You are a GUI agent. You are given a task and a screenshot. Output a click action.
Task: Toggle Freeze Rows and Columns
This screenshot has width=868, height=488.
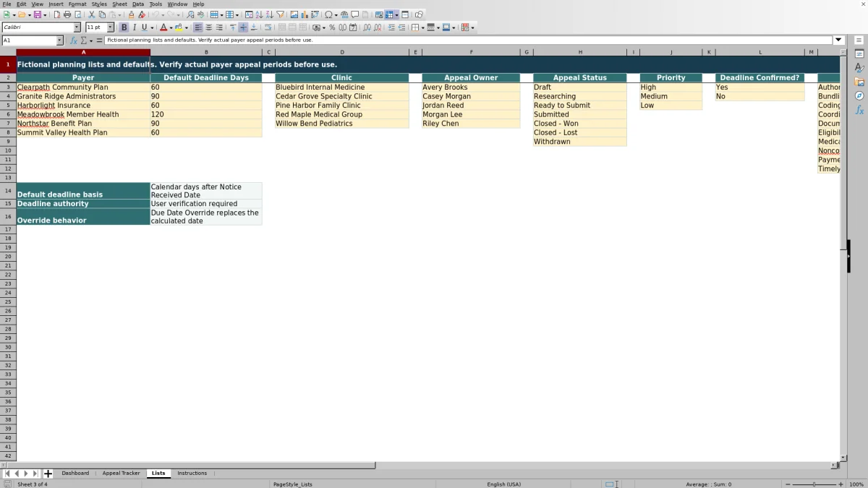tap(389, 14)
